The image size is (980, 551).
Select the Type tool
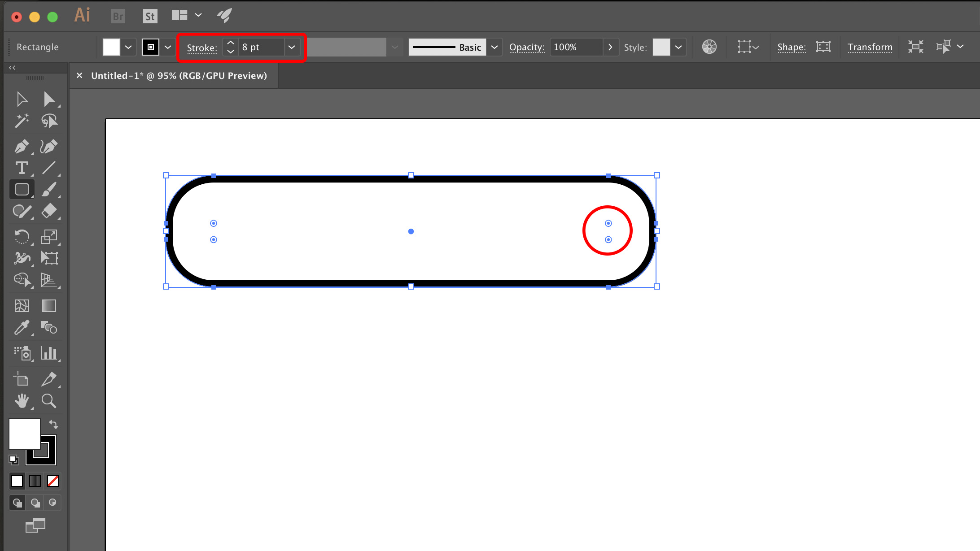22,168
